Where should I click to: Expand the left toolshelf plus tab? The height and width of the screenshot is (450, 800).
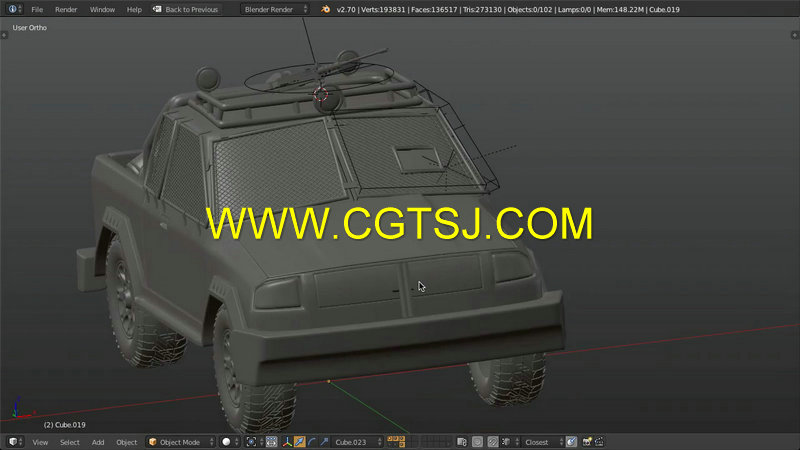(4, 35)
